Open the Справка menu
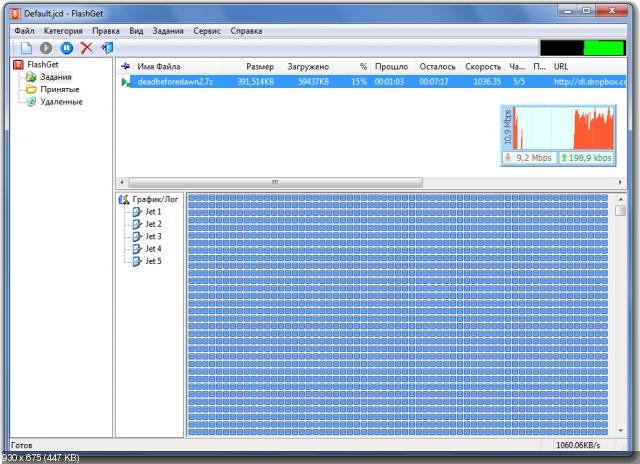 [246, 31]
